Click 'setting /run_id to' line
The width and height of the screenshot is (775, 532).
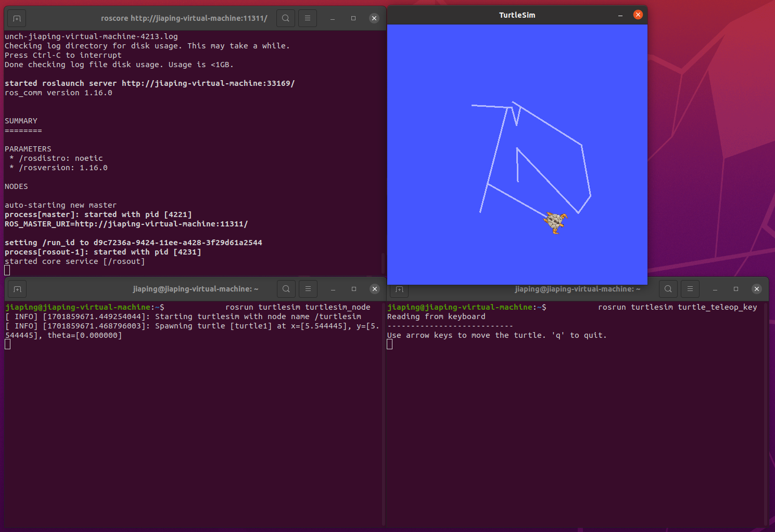pyautogui.click(x=133, y=243)
